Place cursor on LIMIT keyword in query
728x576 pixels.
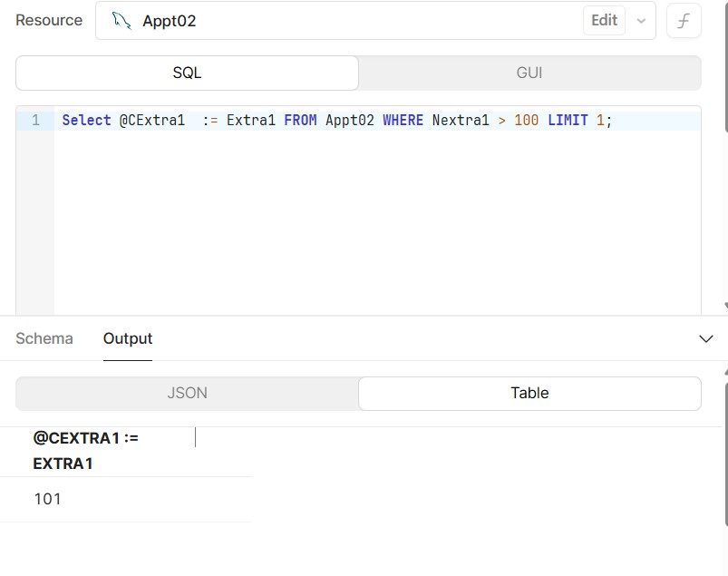click(568, 121)
